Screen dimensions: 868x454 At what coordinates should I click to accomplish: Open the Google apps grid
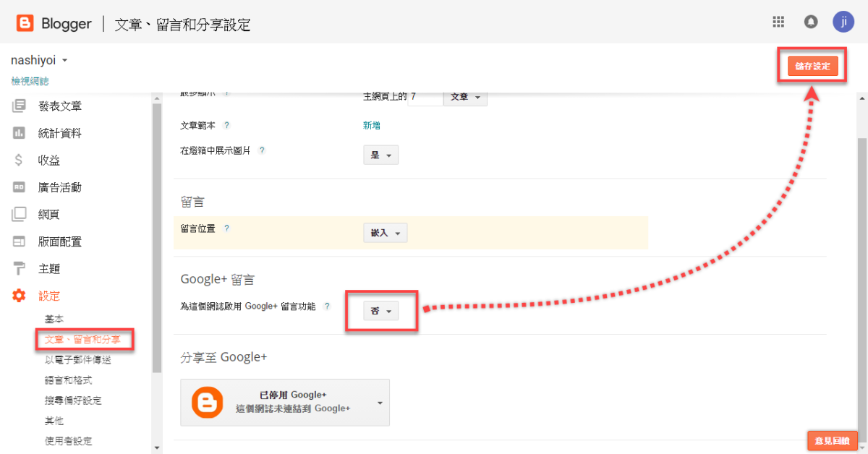click(x=778, y=22)
